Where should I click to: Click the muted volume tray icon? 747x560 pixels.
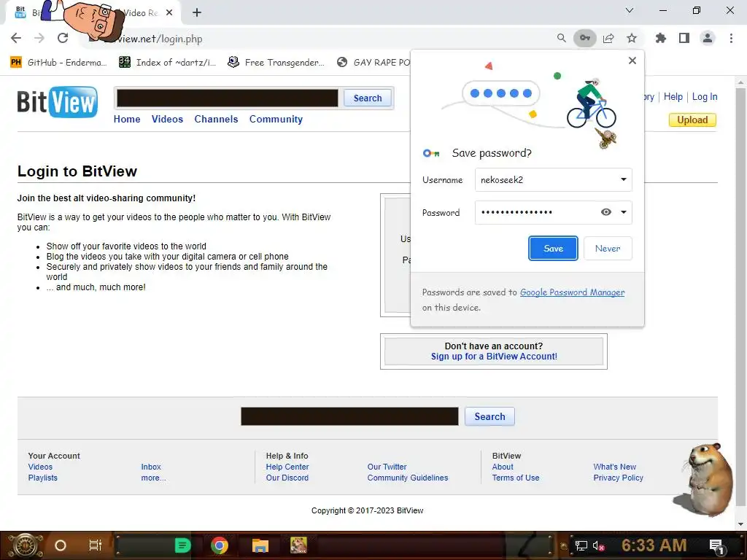point(598,545)
